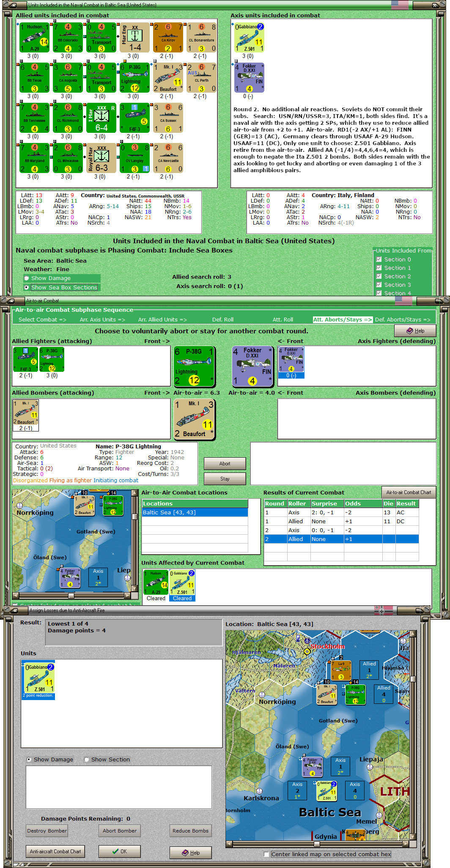Screen dimensions: 450x868
Task: Confirm losses with OK button
Action: [119, 852]
